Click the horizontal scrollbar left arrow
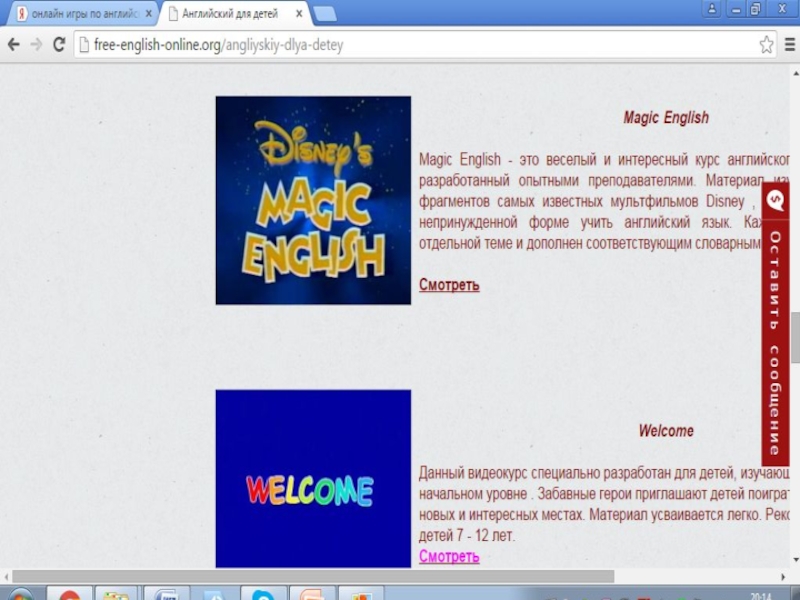800x600 pixels. coord(6,577)
